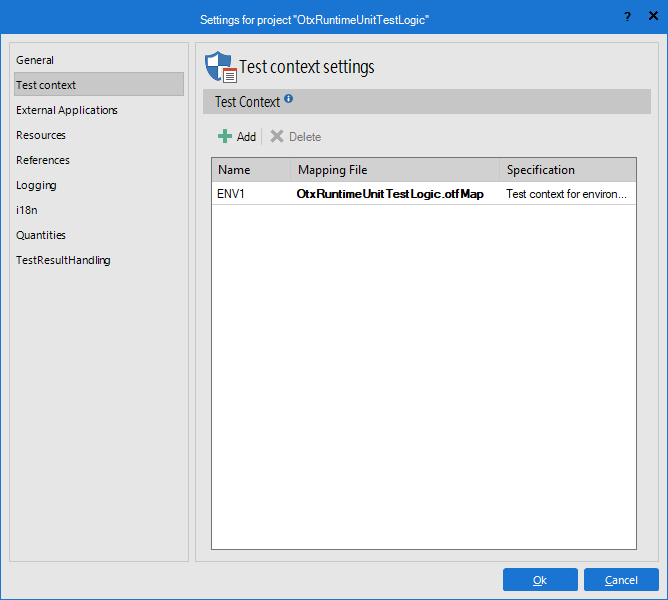Click the info icon beside Test Context
The width and height of the screenshot is (668, 600).
tap(289, 99)
